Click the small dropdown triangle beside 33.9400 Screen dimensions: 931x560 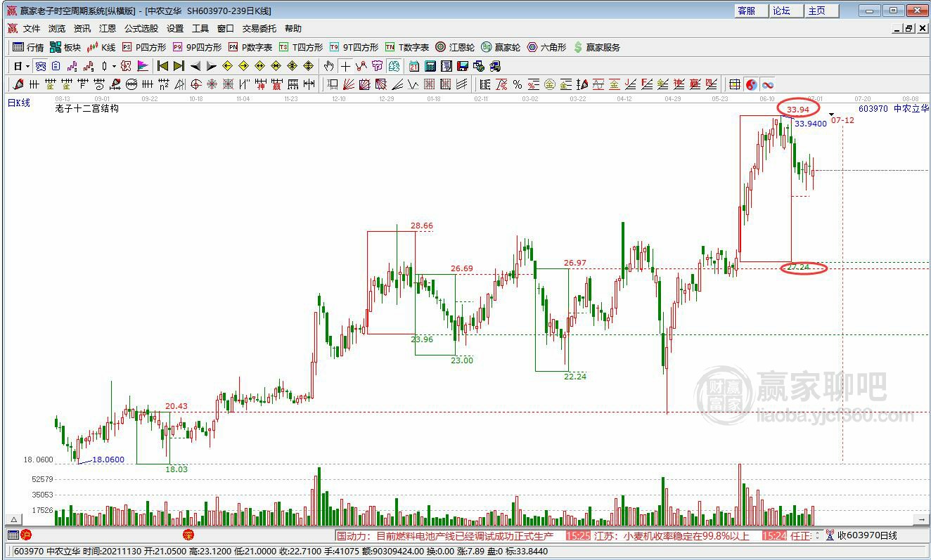832,115
